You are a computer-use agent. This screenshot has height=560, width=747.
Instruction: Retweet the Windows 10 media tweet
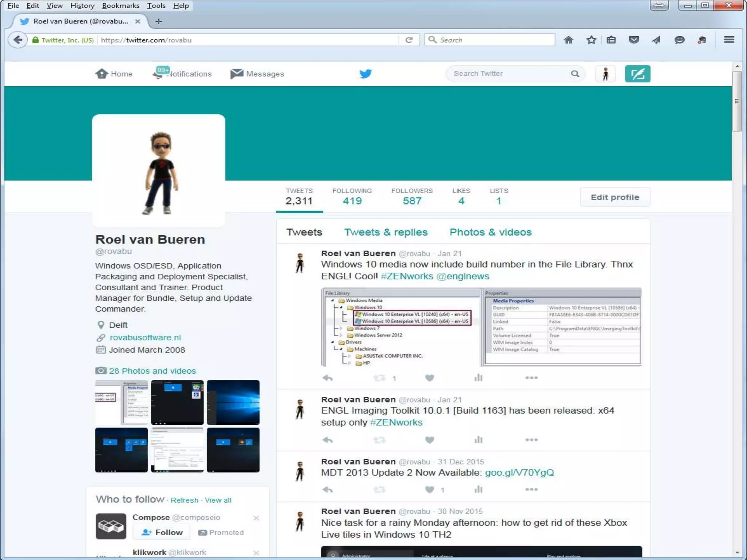tap(379, 378)
